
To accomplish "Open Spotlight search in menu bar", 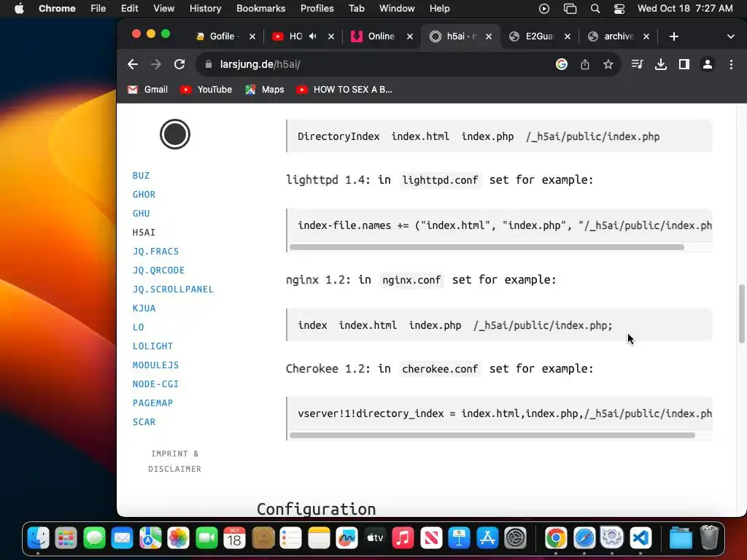I will (x=595, y=9).
